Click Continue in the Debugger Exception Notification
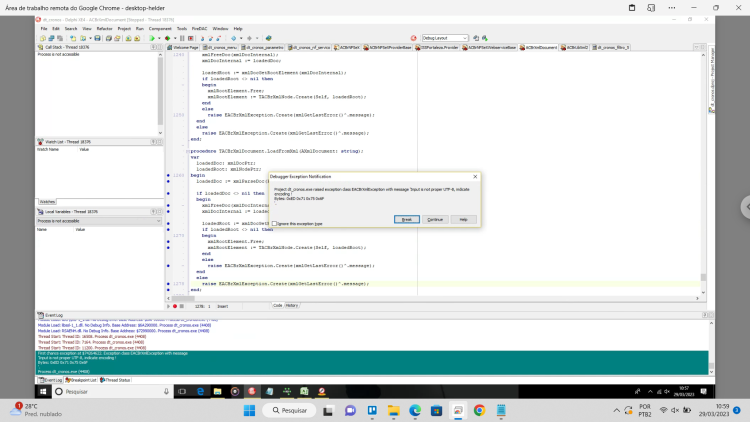This screenshot has width=750, height=422. (435, 219)
